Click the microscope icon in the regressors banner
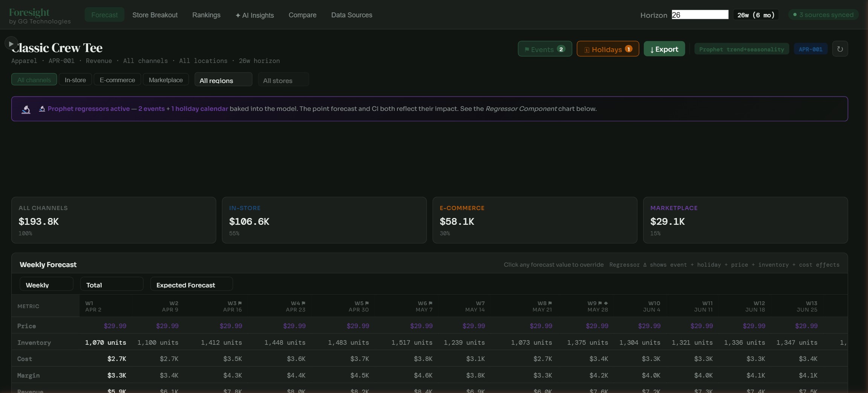Screen dimensions: 868x393 [x=26, y=109]
